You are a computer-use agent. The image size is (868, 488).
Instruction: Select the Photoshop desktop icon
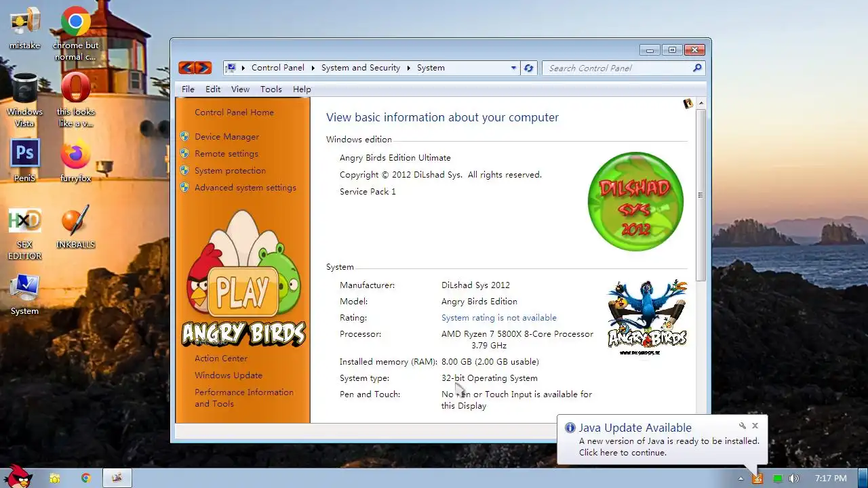[24, 161]
